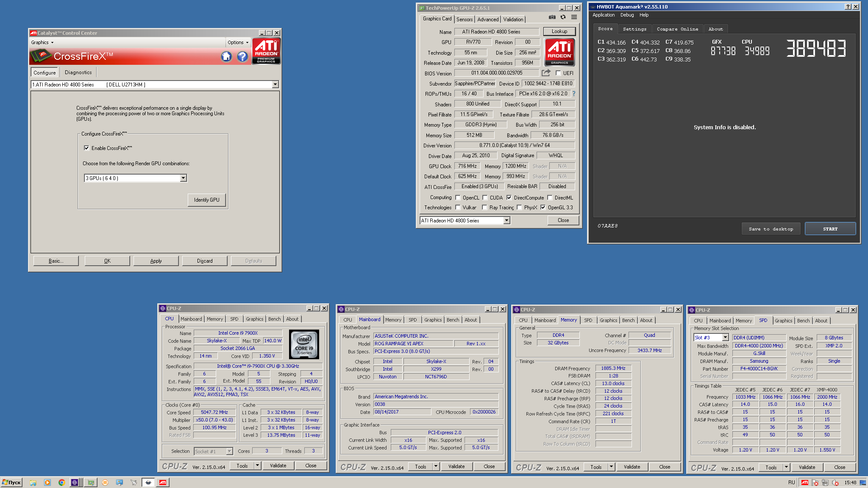
Task: Click the monitor settings icon in the taskbar
Action: [120, 482]
